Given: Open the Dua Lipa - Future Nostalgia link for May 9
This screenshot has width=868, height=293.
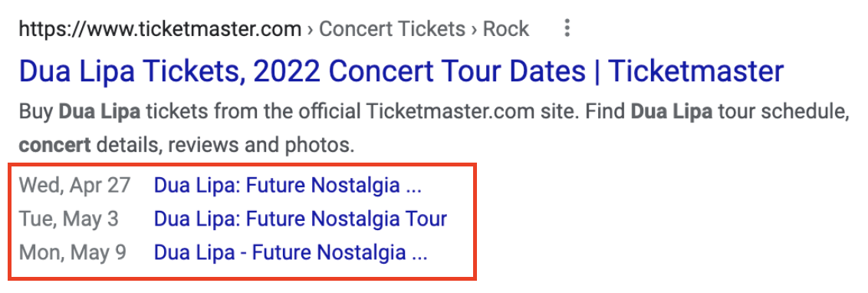Looking at the screenshot, I should (x=291, y=252).
